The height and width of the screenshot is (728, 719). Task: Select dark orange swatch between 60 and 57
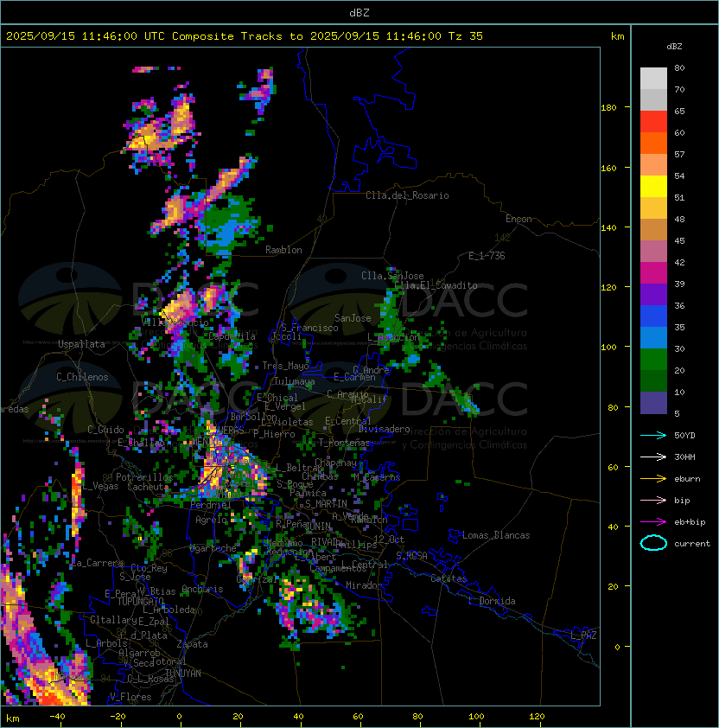click(x=653, y=143)
